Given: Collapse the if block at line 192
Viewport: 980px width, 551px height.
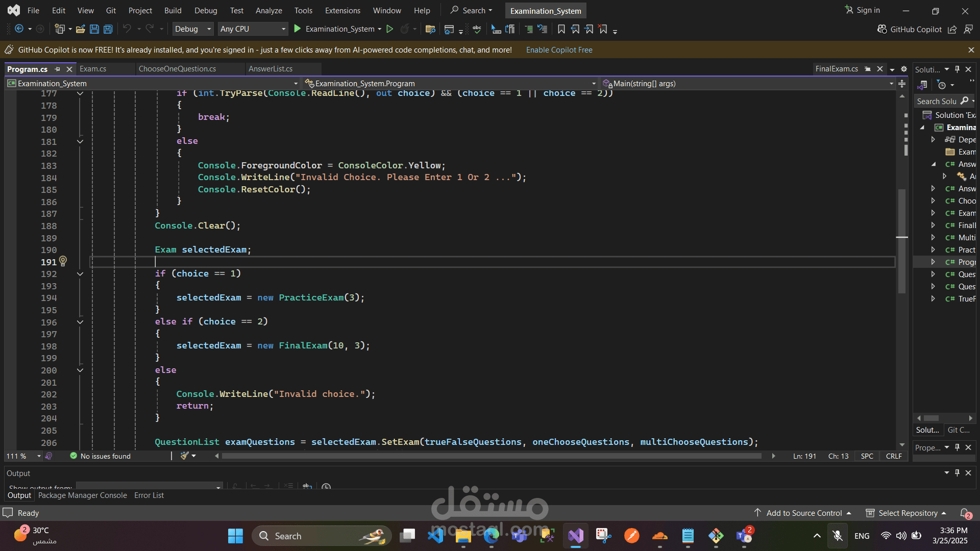Looking at the screenshot, I should click(x=80, y=274).
